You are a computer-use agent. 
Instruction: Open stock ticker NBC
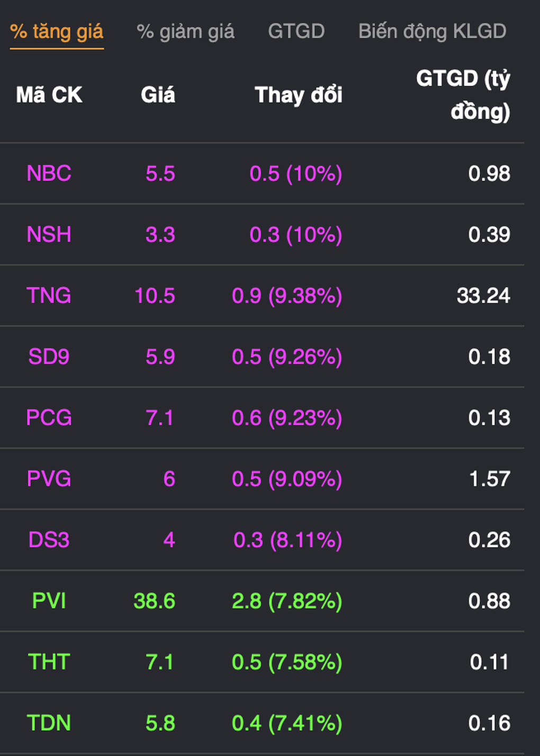point(49,174)
